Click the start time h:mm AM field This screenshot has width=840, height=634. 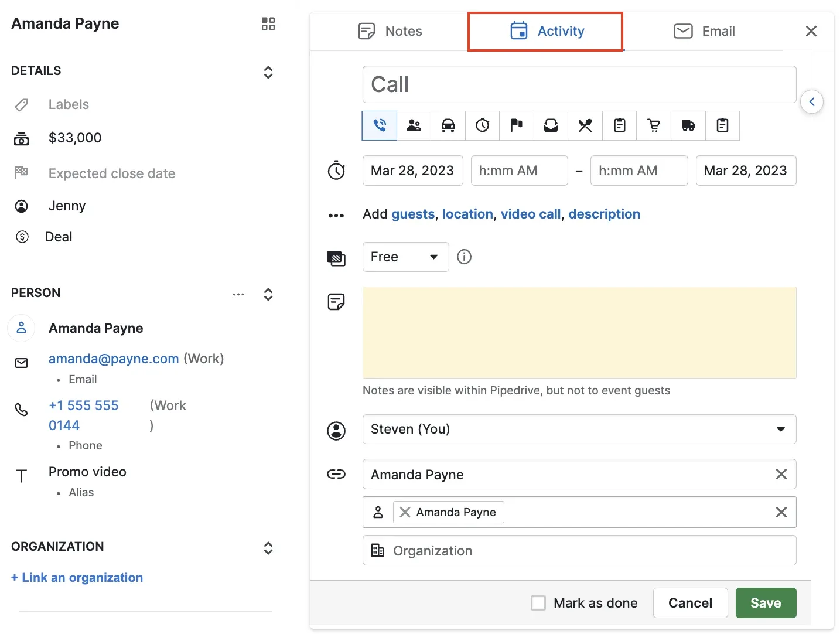(x=520, y=171)
